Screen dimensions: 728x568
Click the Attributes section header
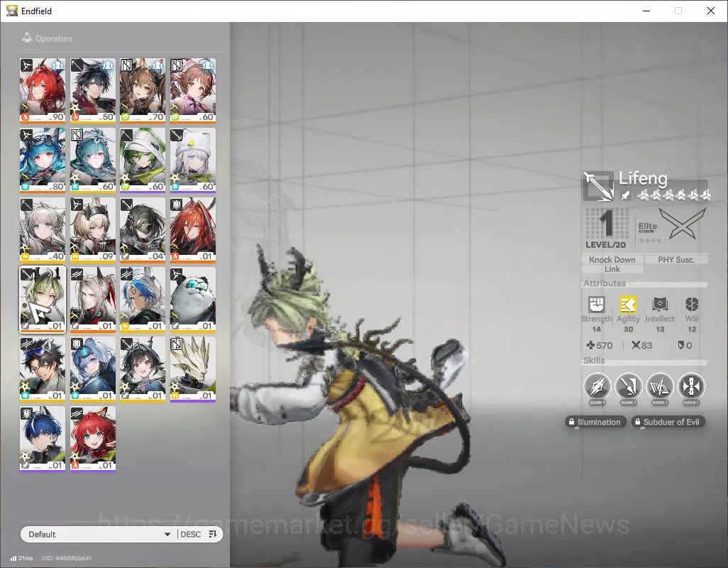tap(605, 283)
